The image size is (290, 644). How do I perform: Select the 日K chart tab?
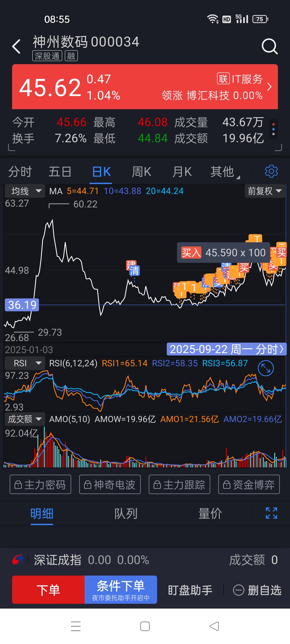[x=102, y=171]
